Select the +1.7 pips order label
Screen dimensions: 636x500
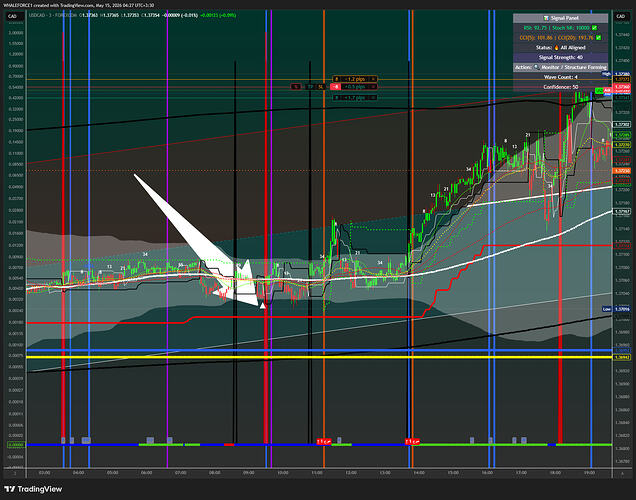pos(355,98)
